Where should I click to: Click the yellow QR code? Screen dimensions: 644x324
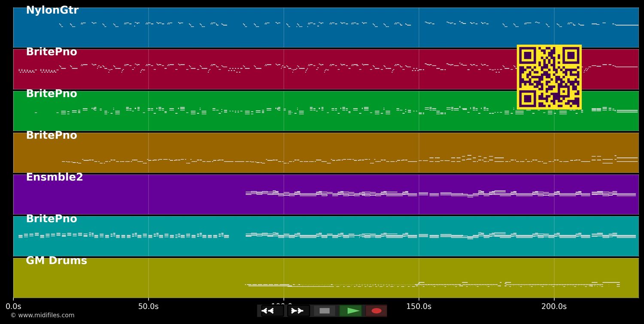pos(549,77)
